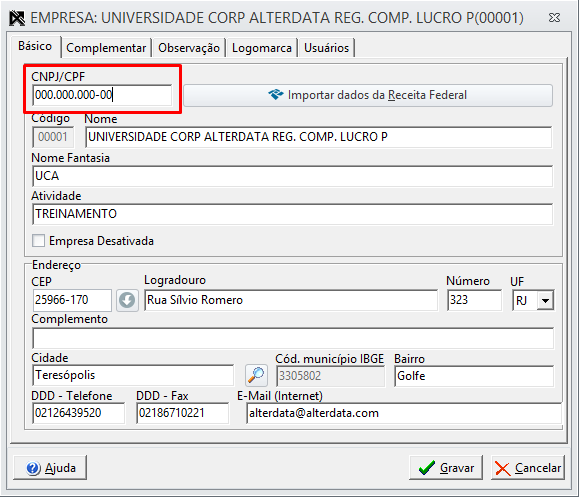Click the Número address field

(x=474, y=300)
